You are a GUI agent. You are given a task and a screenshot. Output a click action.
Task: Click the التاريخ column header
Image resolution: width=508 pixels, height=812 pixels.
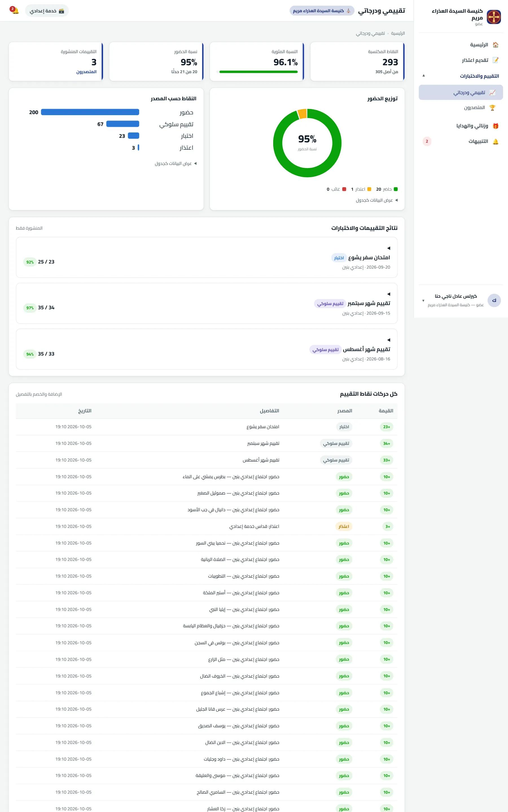[85, 411]
